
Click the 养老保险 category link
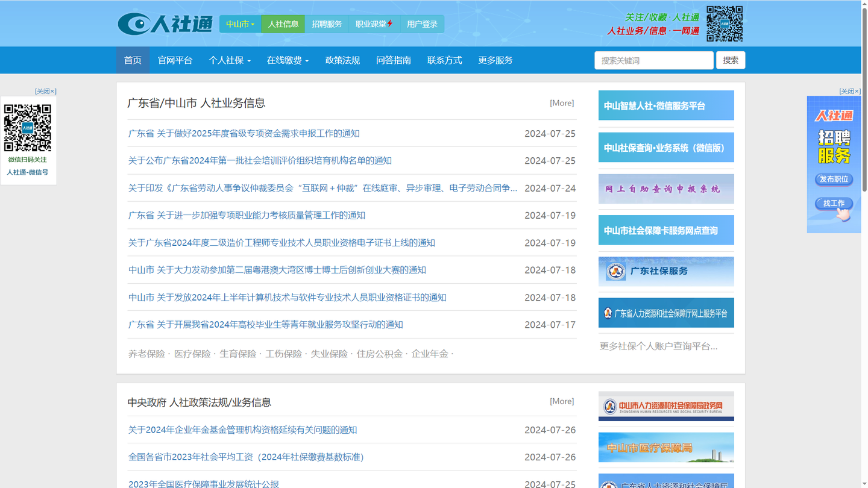tap(146, 354)
